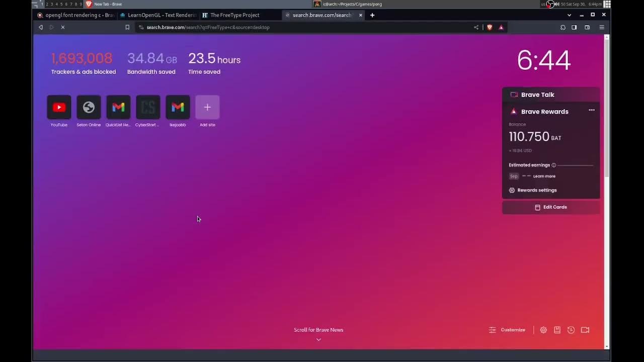Viewport: 644px width, 362px height.
Task: Open bookmarks icon in the bottom bar
Action: point(557,330)
